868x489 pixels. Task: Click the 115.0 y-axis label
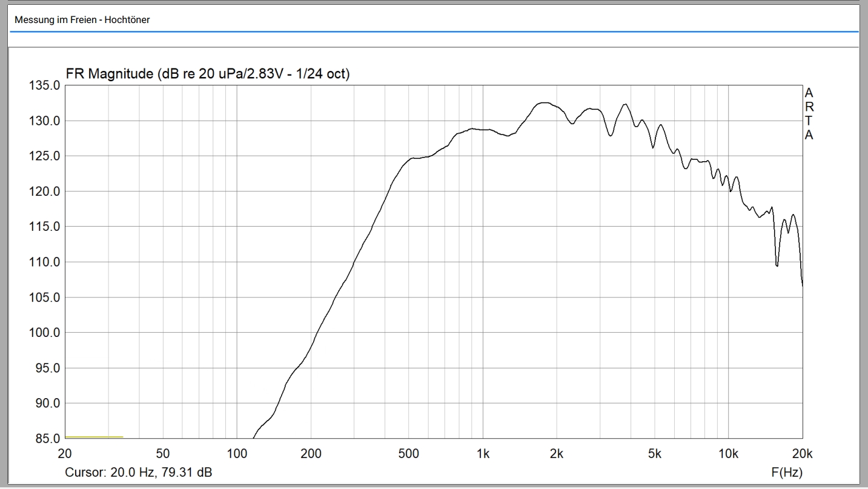click(x=45, y=227)
